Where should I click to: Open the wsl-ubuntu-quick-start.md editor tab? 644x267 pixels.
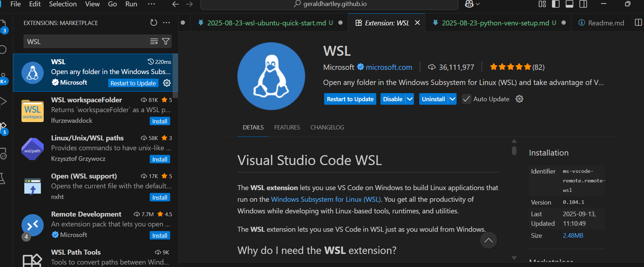click(x=270, y=23)
